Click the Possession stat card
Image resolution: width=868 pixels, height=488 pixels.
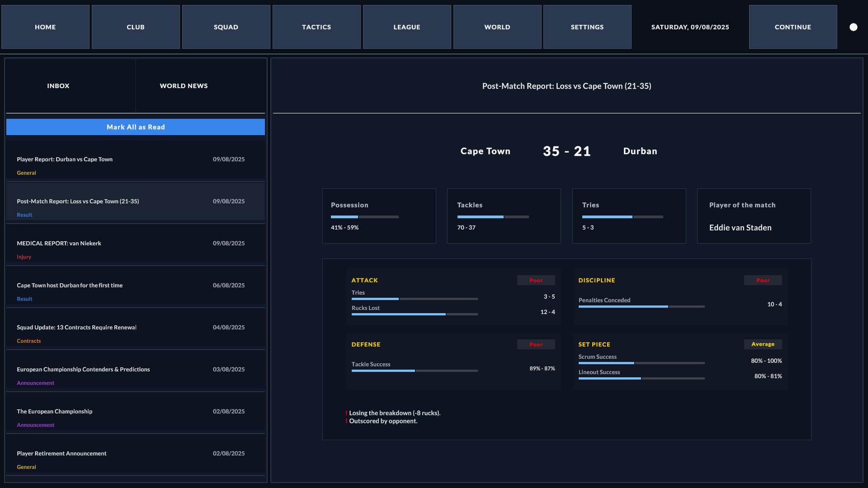pyautogui.click(x=379, y=216)
